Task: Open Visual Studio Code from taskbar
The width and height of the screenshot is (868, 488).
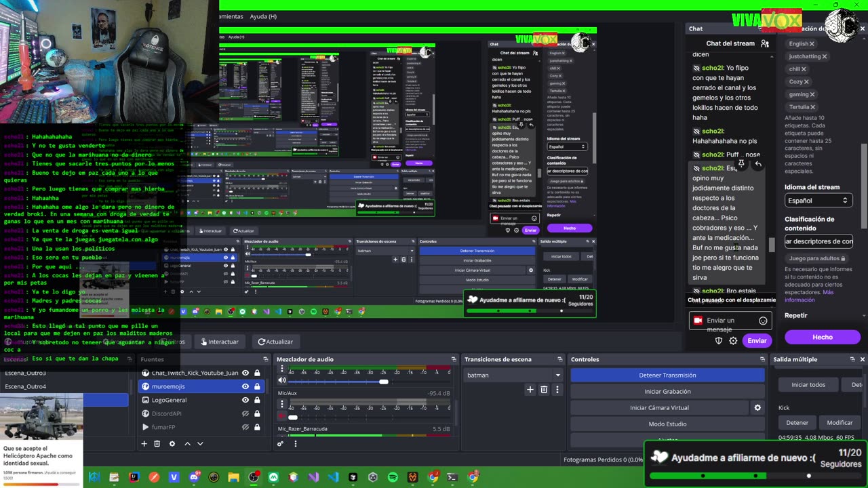Action: (332, 477)
